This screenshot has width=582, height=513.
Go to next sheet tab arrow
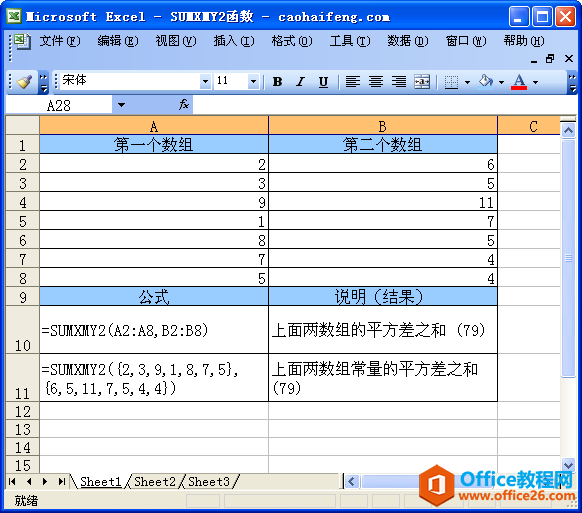45,481
